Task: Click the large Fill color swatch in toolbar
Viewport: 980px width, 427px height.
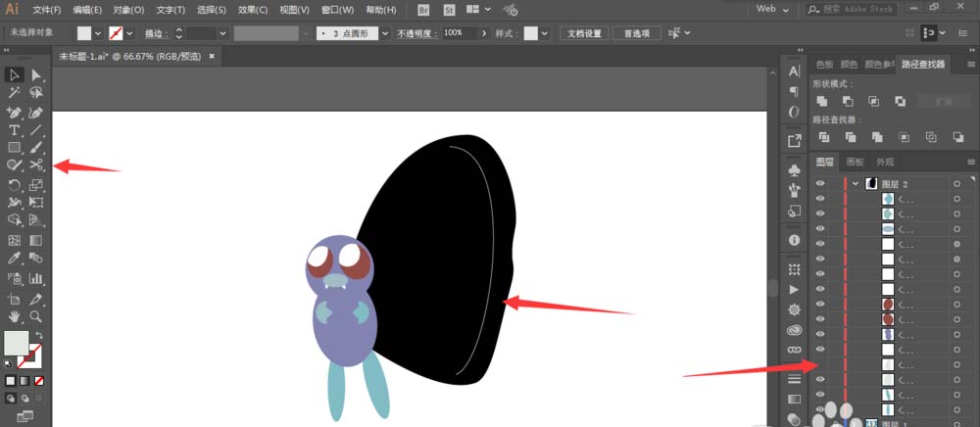Action: tap(17, 343)
